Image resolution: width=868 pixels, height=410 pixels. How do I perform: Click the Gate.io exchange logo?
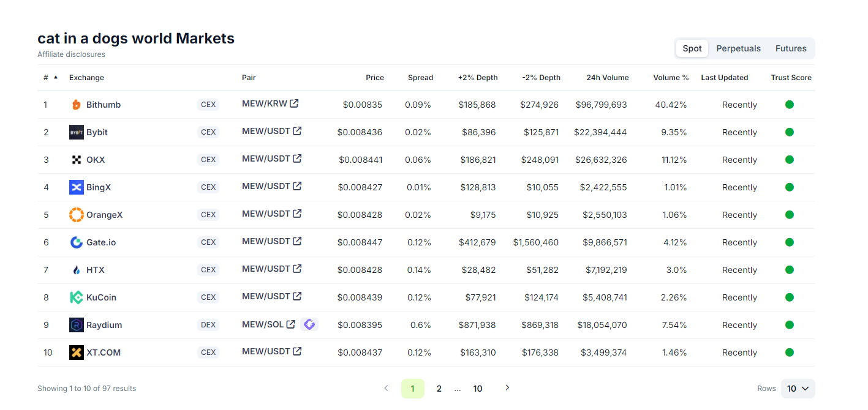77,242
